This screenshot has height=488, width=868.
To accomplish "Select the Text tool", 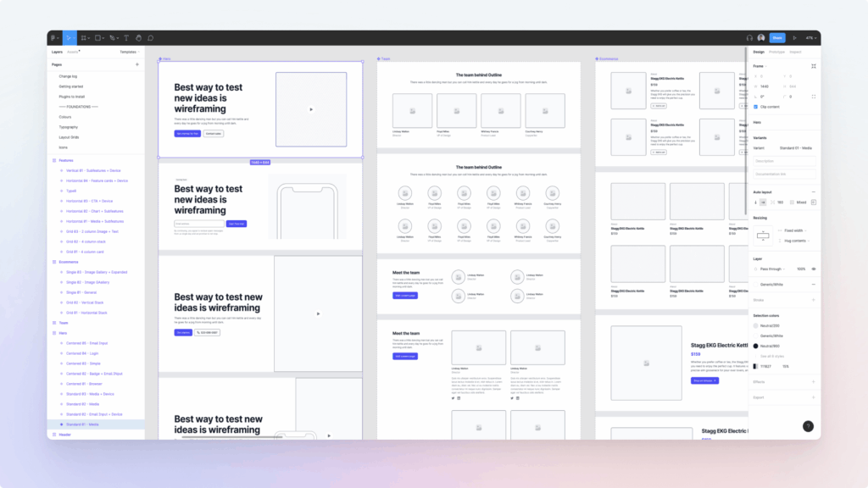I will point(126,38).
